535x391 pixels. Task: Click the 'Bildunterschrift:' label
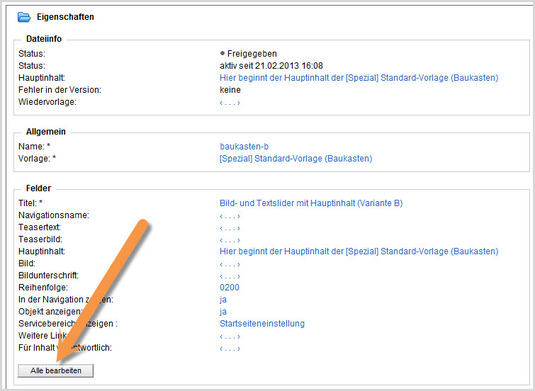48,275
